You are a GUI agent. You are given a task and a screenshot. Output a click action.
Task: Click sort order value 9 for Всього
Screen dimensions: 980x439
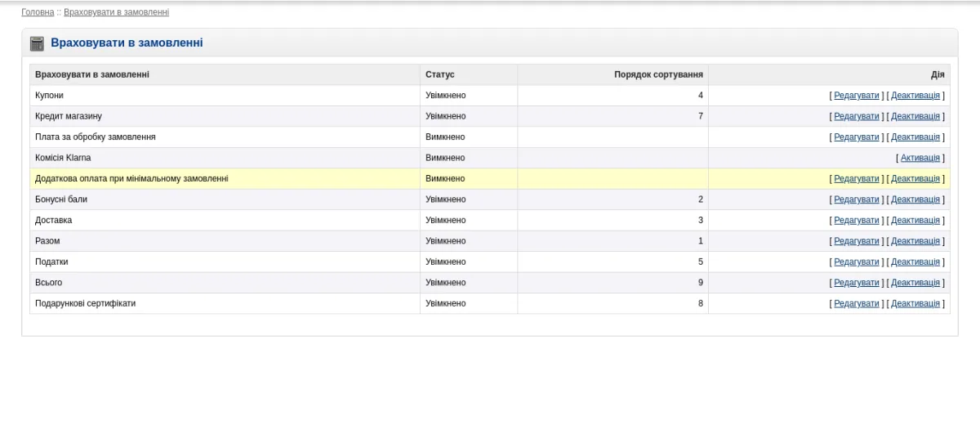[701, 283]
